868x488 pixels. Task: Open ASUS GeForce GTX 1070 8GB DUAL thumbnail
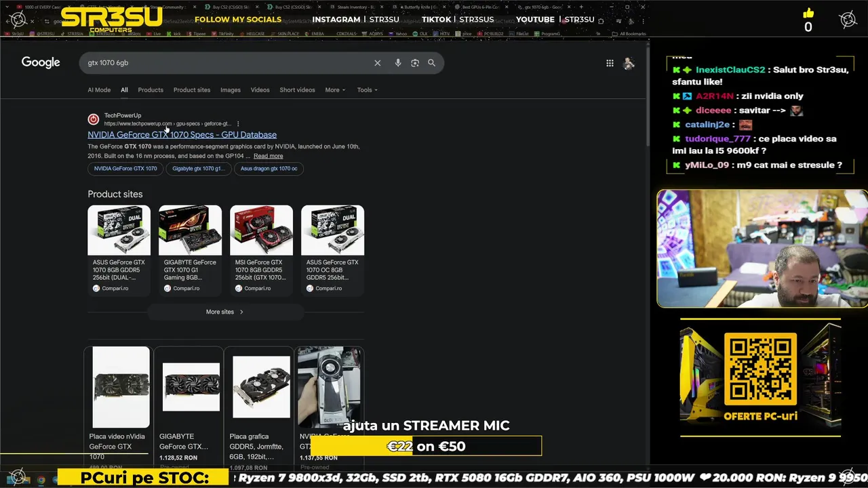tap(119, 230)
